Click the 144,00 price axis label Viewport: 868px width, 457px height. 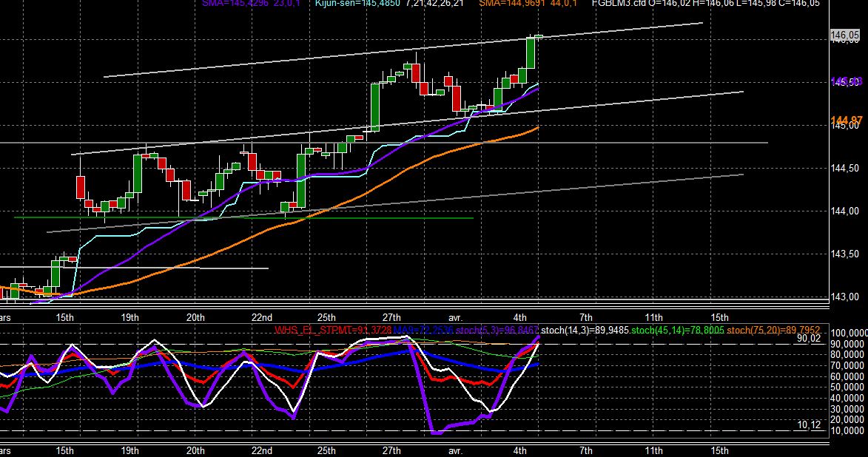(x=845, y=211)
